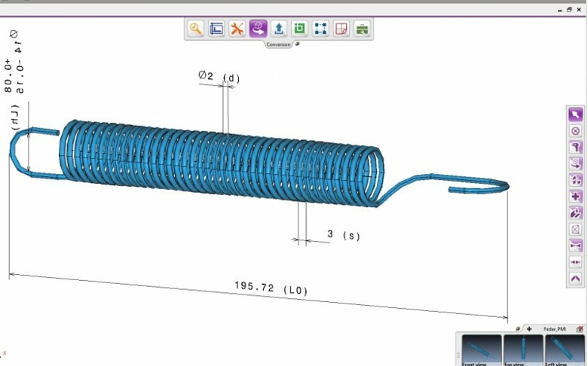Click the views panel drag handle grip

click(458, 355)
